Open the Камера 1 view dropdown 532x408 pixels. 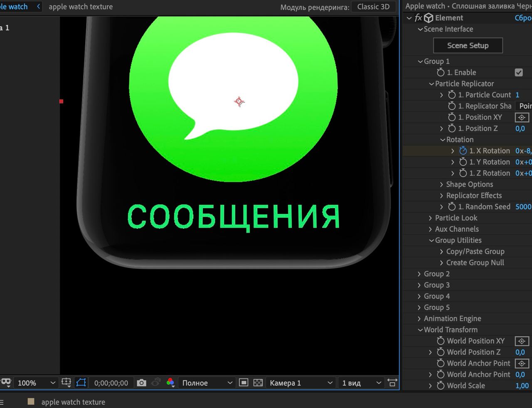[300, 383]
